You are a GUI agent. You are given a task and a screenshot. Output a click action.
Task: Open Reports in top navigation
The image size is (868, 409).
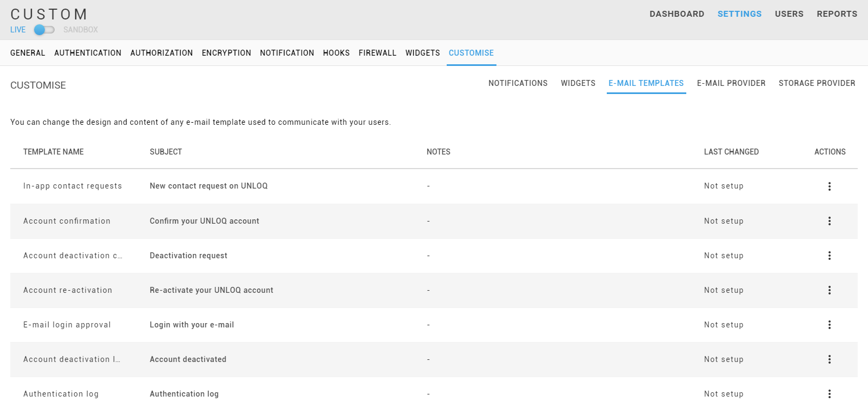[x=837, y=14]
